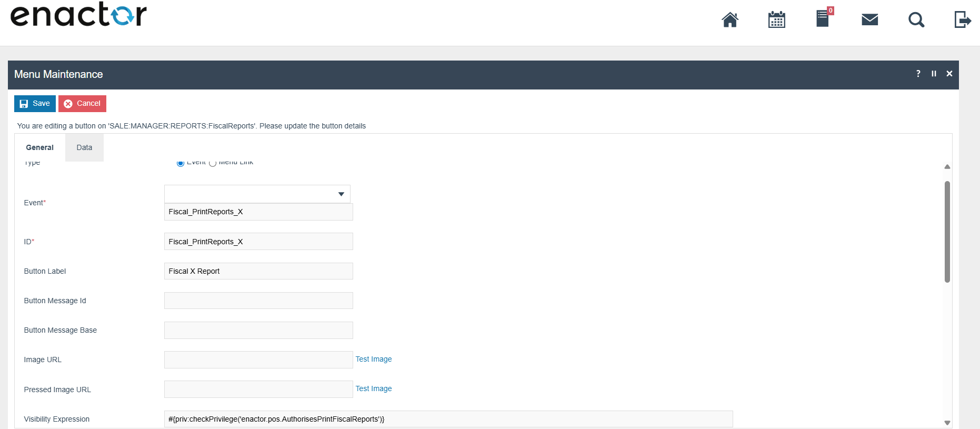Click the vertical scrollbar thumb
This screenshot has height=429, width=980.
coord(947,232)
